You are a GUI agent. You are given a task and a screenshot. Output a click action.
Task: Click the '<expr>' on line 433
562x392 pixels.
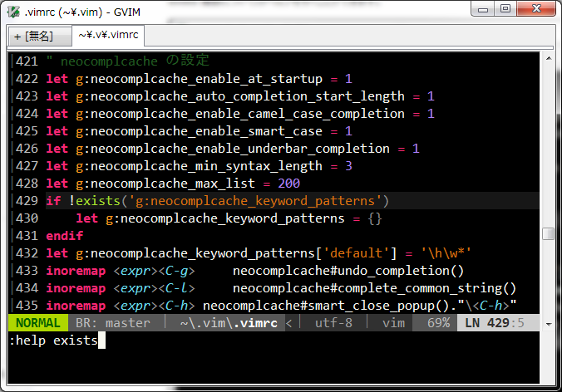[136, 271]
